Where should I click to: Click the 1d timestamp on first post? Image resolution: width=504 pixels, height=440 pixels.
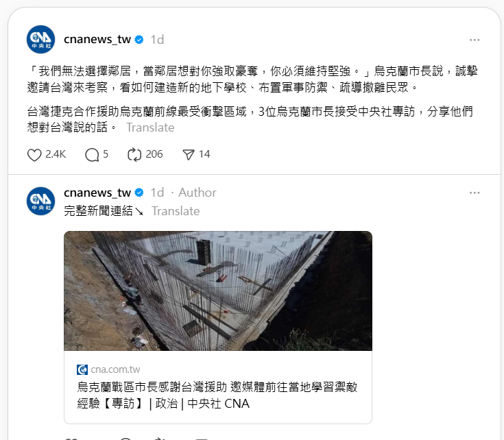157,40
